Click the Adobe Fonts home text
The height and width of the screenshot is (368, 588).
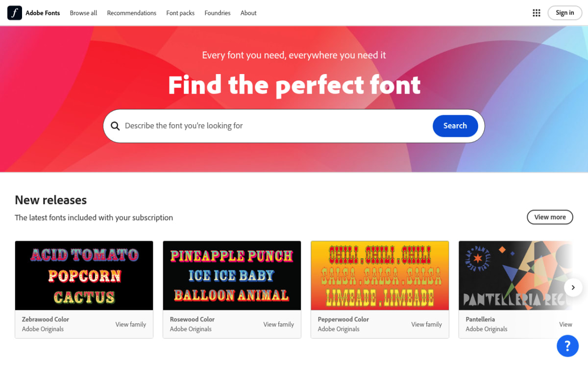coord(43,13)
